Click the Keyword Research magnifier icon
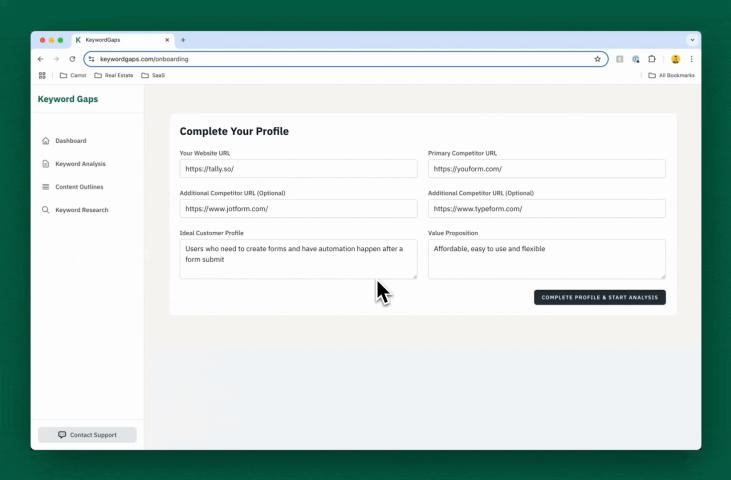731x480 pixels. click(46, 210)
